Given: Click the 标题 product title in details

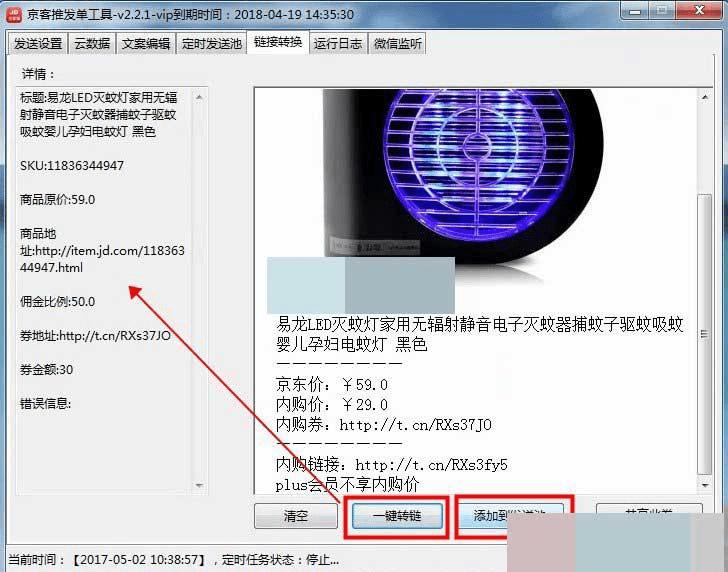Looking at the screenshot, I should tap(98, 115).
